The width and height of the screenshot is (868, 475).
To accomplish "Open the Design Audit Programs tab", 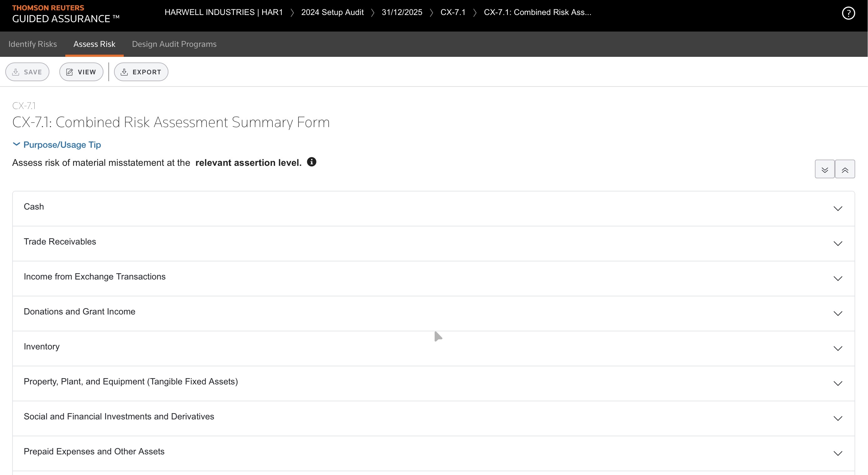I will [x=174, y=44].
